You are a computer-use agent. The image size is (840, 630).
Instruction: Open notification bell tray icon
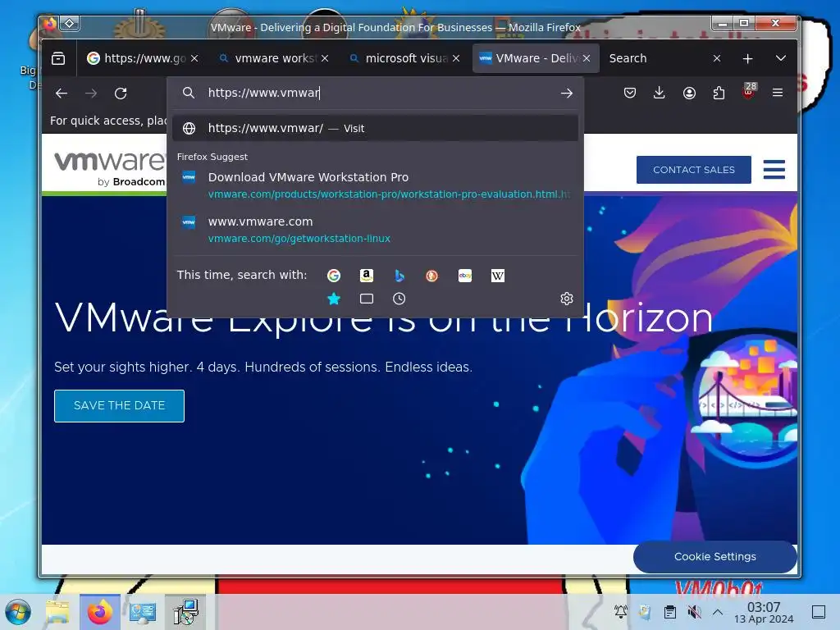click(621, 611)
